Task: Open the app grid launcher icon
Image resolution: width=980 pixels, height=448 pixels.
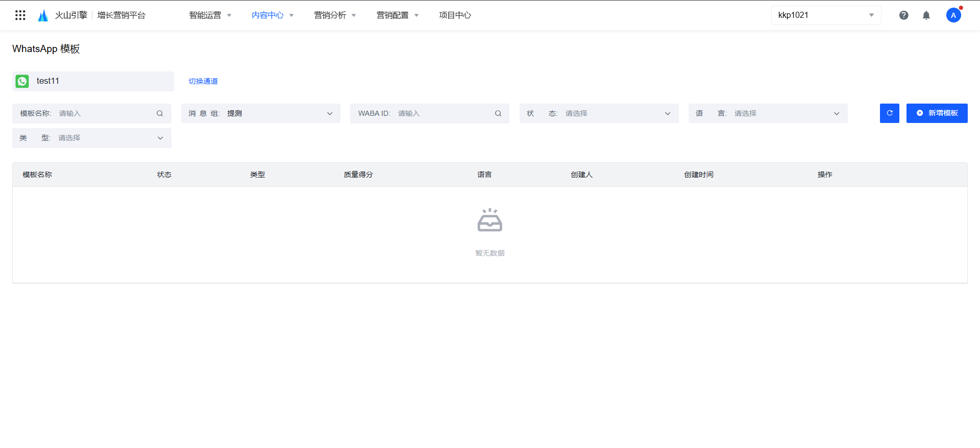Action: click(x=20, y=15)
